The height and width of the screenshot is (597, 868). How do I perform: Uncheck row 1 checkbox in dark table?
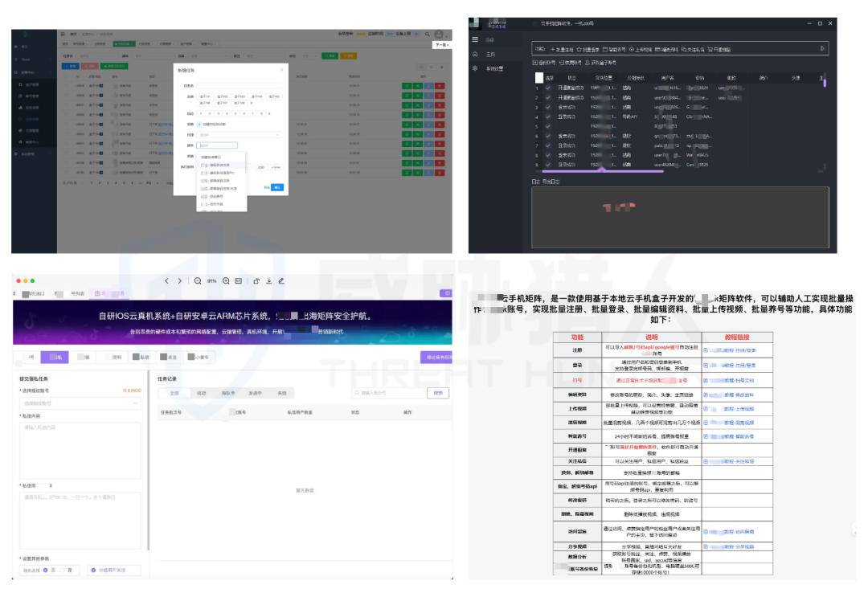click(548, 88)
